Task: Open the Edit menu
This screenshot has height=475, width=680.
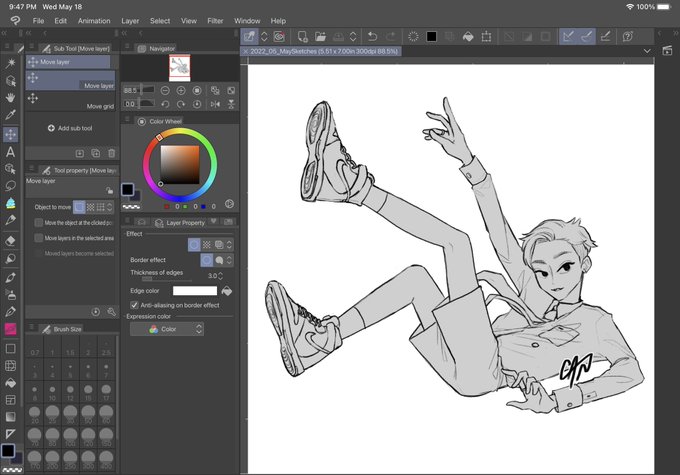Action: [x=60, y=21]
